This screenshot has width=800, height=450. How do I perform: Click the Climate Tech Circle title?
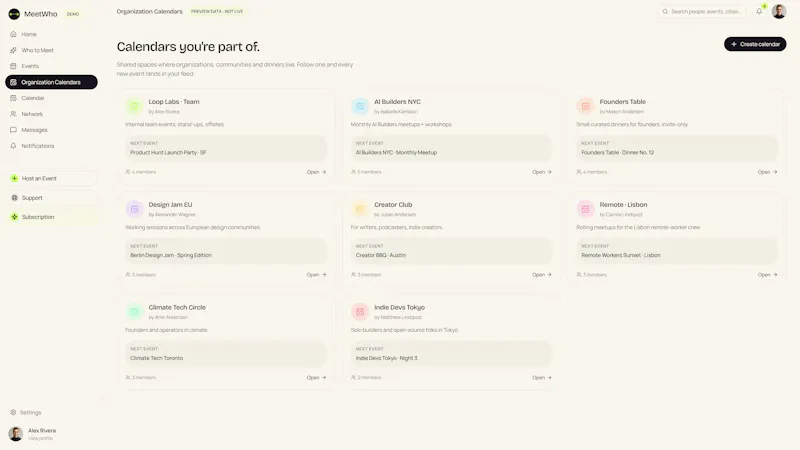177,307
